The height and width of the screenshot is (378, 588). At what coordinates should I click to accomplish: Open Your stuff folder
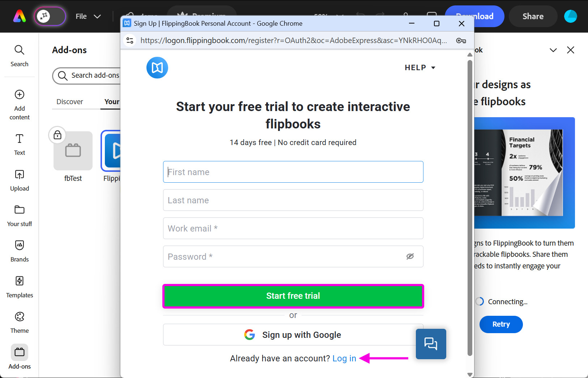(x=19, y=216)
